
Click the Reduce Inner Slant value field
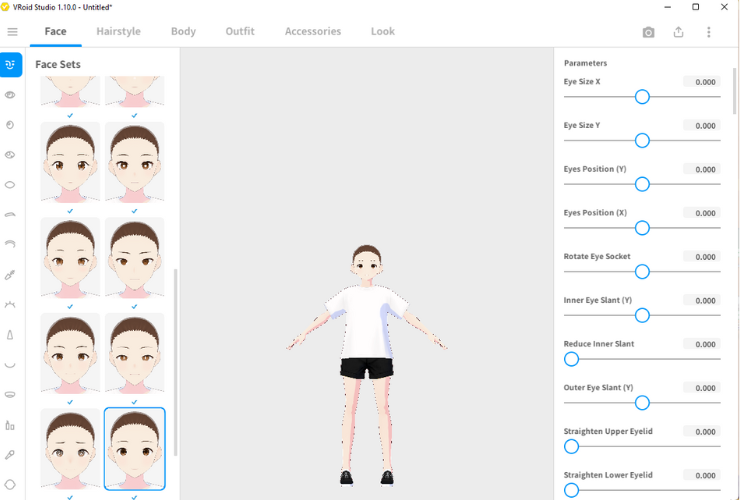click(702, 344)
